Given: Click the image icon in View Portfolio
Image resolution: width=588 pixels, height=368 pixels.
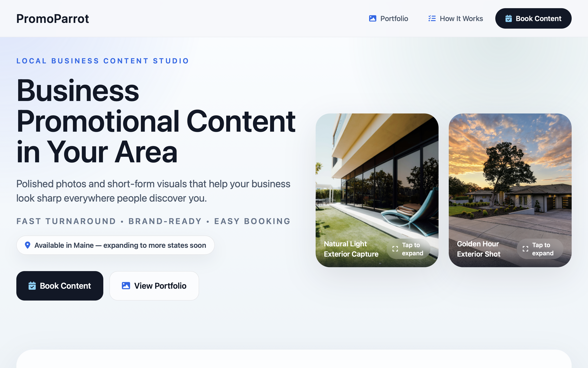Looking at the screenshot, I should pos(126,286).
